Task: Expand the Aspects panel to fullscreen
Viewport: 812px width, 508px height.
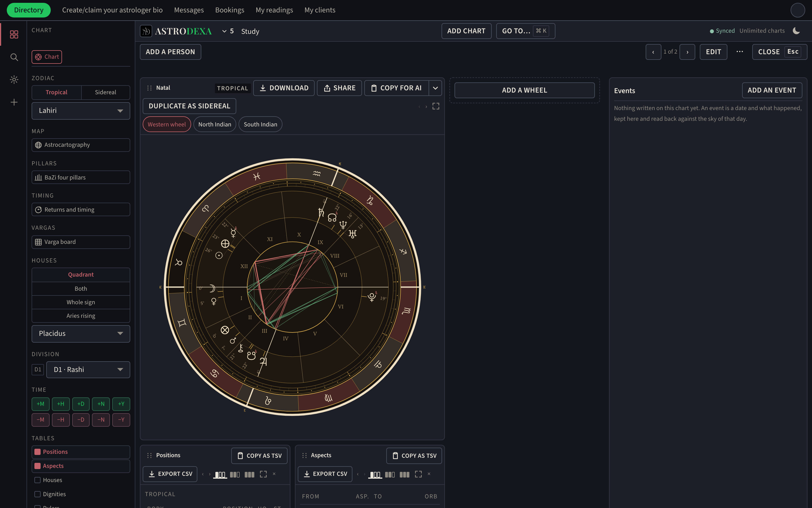Action: (x=418, y=474)
